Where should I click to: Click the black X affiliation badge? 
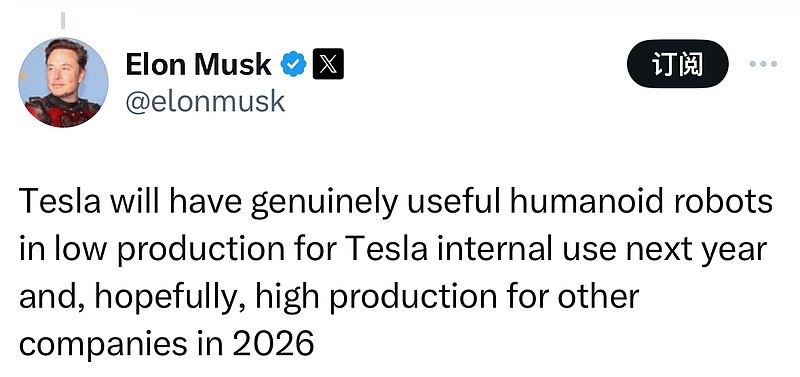point(328,64)
